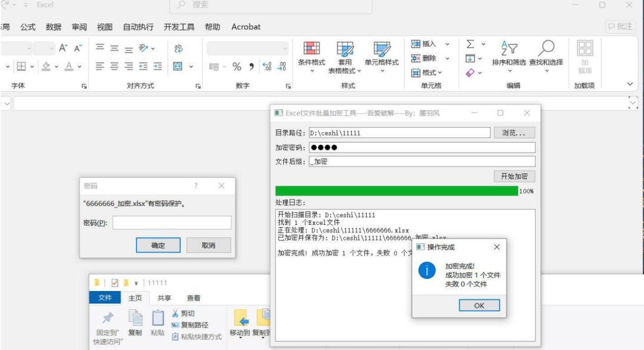Image resolution: width=644 pixels, height=350 pixels.
Task: Click OK in 操作完成 dialog
Action: pyautogui.click(x=479, y=305)
